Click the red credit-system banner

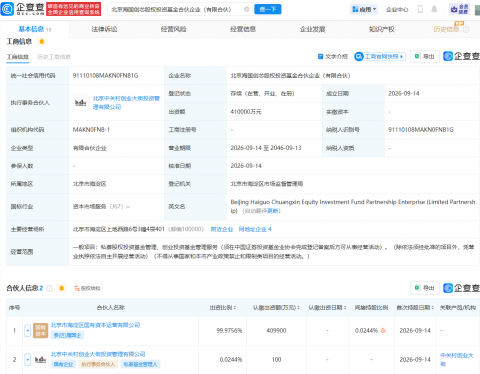coord(74,9)
